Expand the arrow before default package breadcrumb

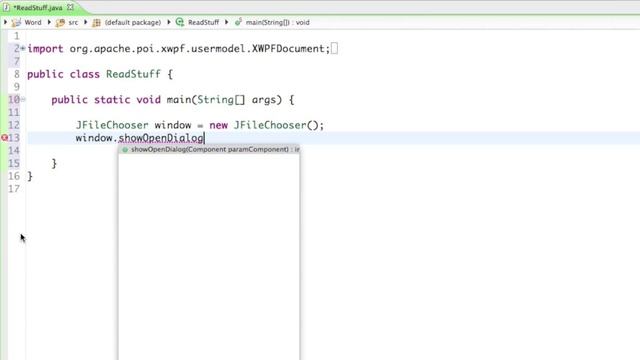[x=86, y=22]
